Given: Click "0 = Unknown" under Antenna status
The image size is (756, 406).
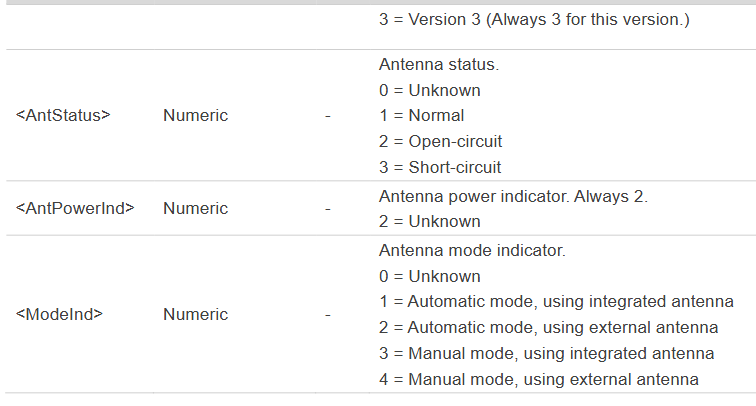Looking at the screenshot, I should [x=430, y=90].
